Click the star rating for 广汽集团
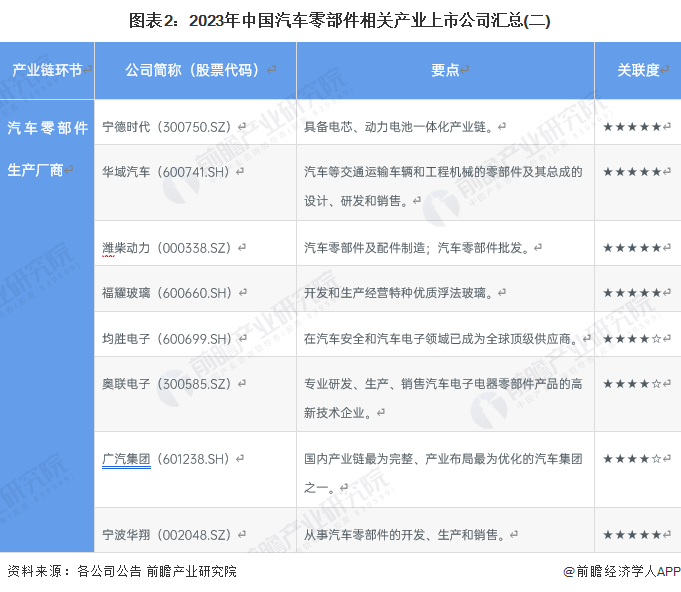Viewport: 681px width, 592px height. 631,459
